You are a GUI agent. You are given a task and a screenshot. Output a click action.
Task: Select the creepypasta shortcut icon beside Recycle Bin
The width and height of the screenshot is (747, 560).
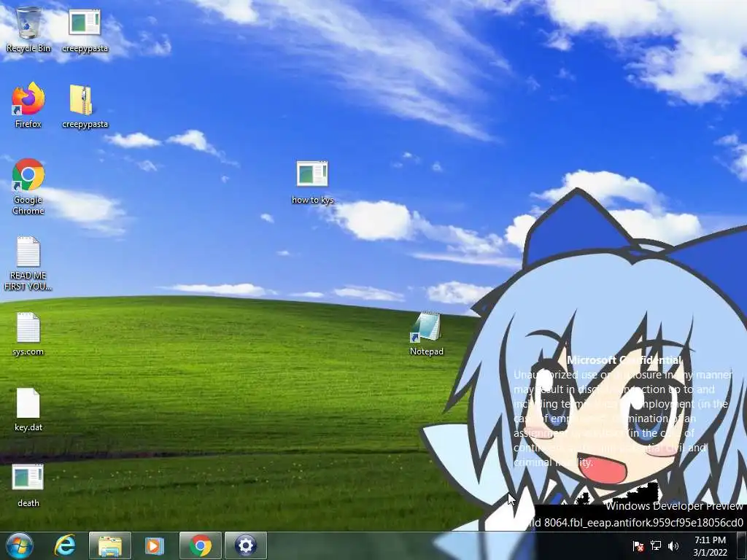pos(85,29)
